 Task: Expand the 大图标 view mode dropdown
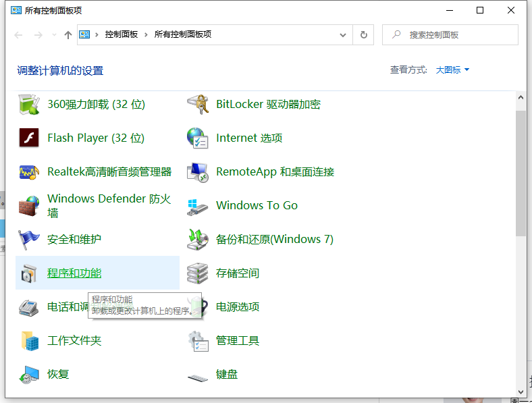pyautogui.click(x=452, y=70)
